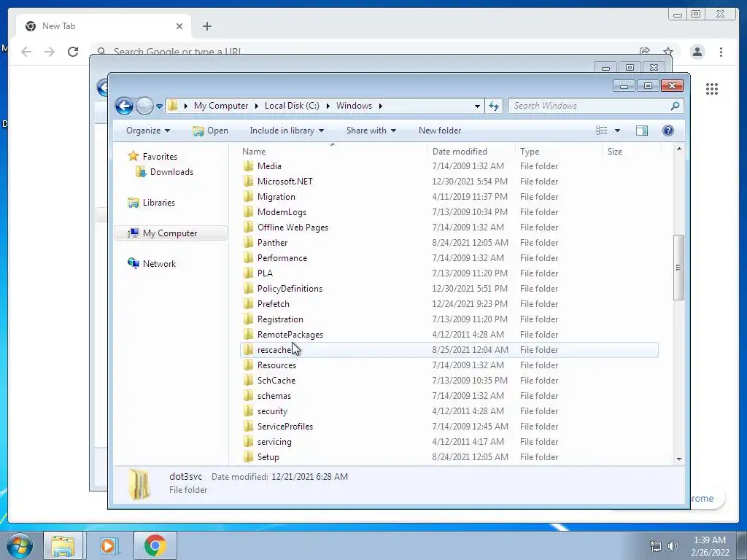This screenshot has height=560, width=747.
Task: Reload the page in Chrome
Action: click(73, 52)
